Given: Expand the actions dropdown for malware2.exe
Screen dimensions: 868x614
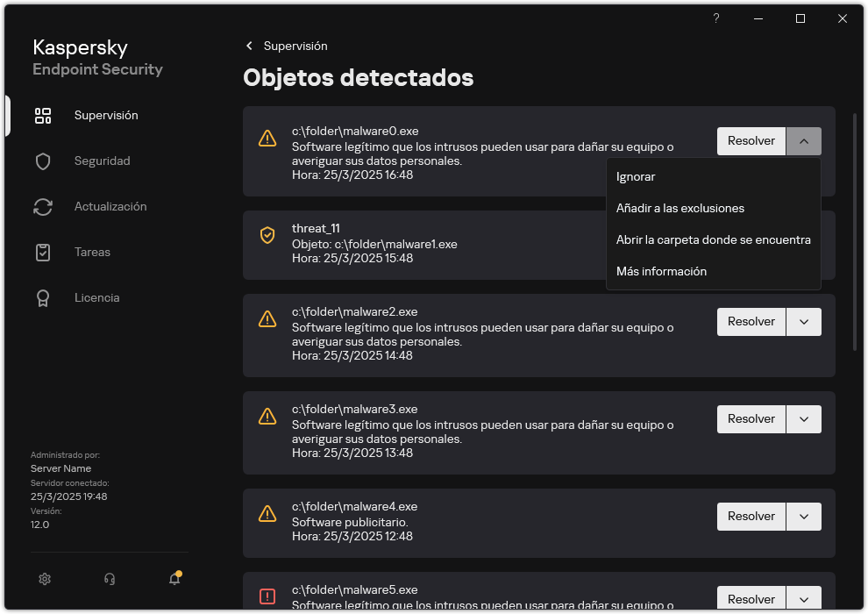Looking at the screenshot, I should pos(804,321).
